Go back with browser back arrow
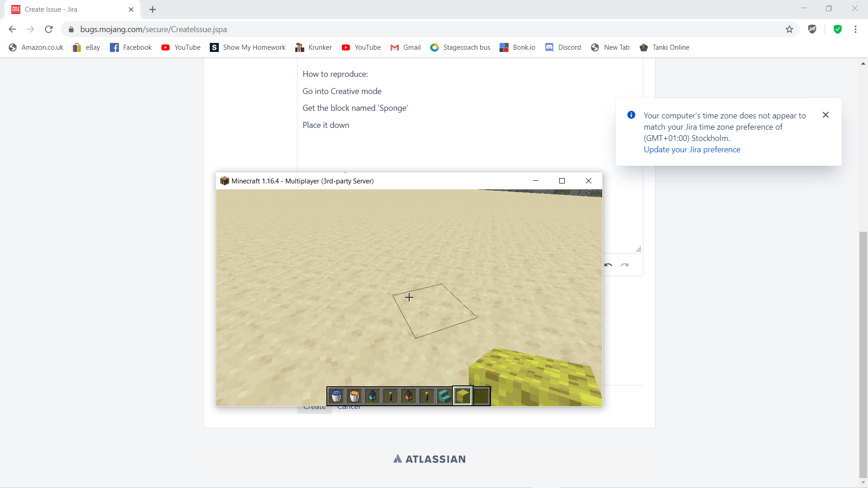 tap(12, 29)
